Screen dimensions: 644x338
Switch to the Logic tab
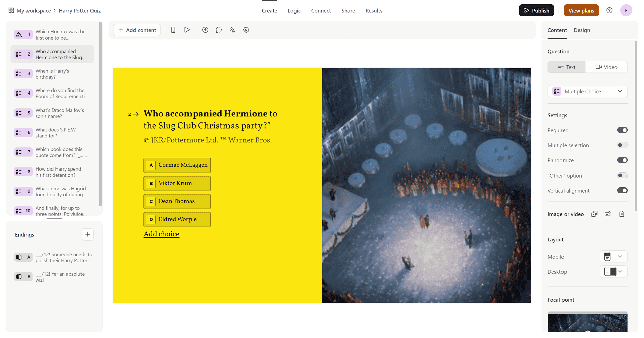click(294, 11)
